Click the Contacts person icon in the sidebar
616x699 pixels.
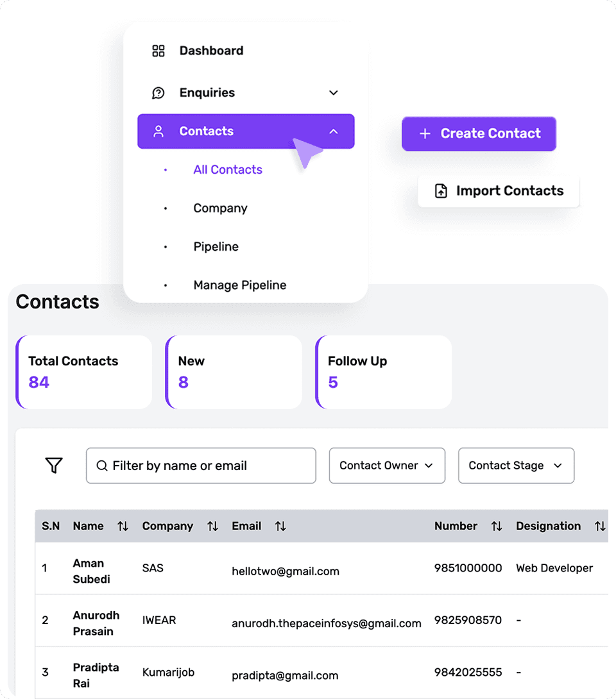coord(158,131)
